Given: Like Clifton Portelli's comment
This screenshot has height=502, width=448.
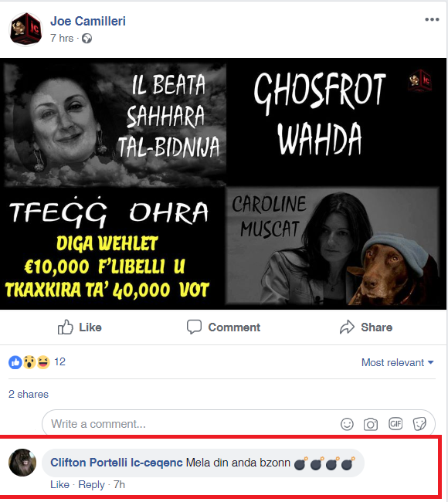Looking at the screenshot, I should [59, 485].
